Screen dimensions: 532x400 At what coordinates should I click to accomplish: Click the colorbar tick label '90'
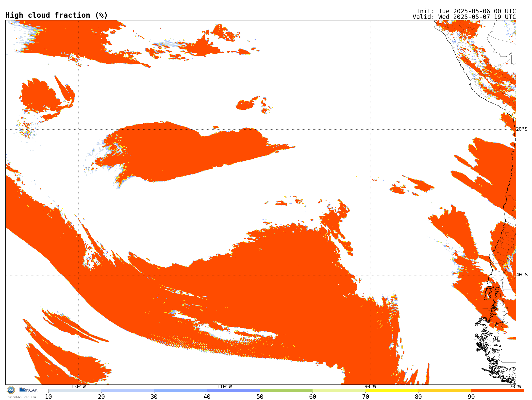(x=471, y=397)
